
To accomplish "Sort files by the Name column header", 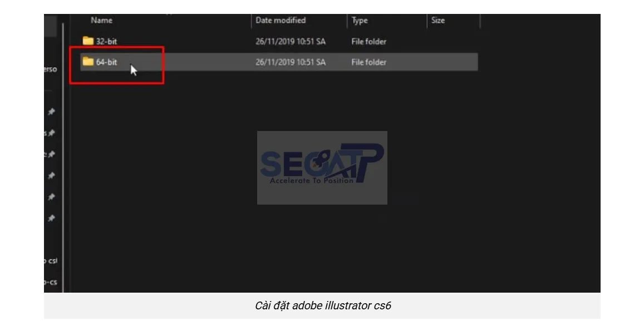I will [x=102, y=21].
